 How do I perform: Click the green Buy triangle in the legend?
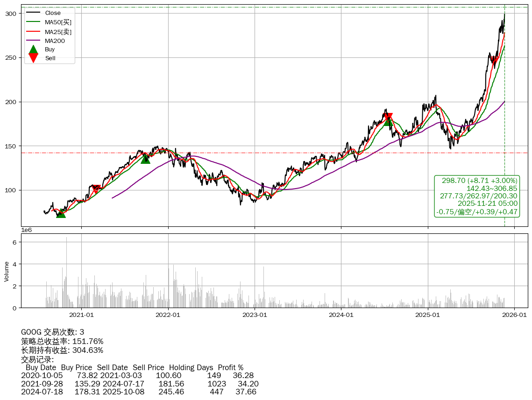[33, 49]
